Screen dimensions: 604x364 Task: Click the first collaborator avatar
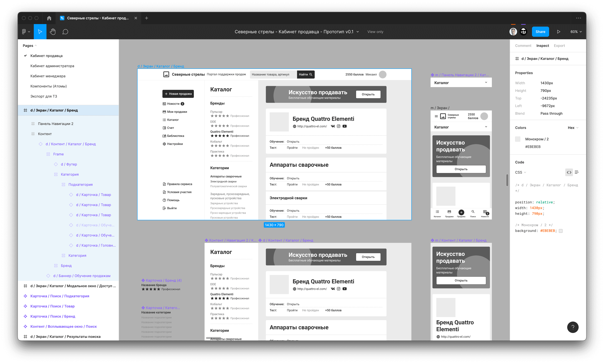(x=513, y=32)
